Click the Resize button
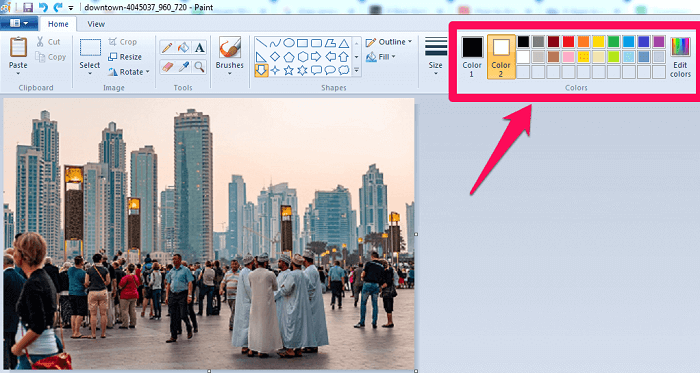Image resolution: width=700 pixels, height=373 pixels. point(125,57)
